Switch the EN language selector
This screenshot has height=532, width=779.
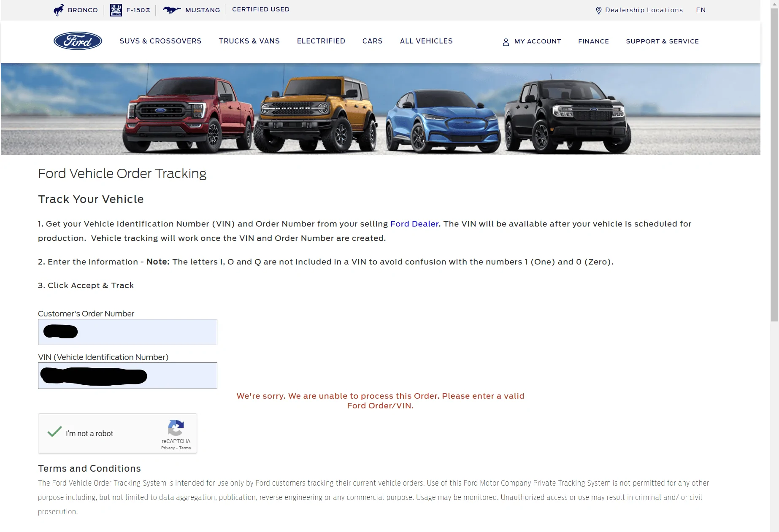click(x=701, y=10)
